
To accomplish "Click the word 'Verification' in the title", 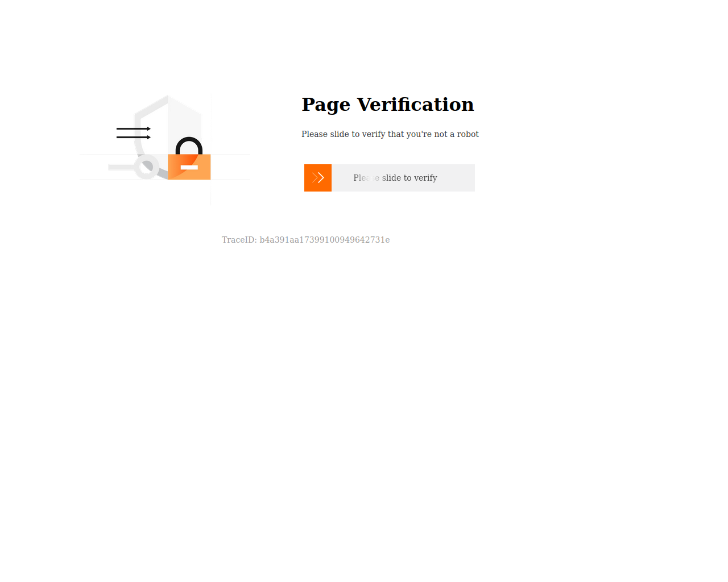I will pos(416,105).
